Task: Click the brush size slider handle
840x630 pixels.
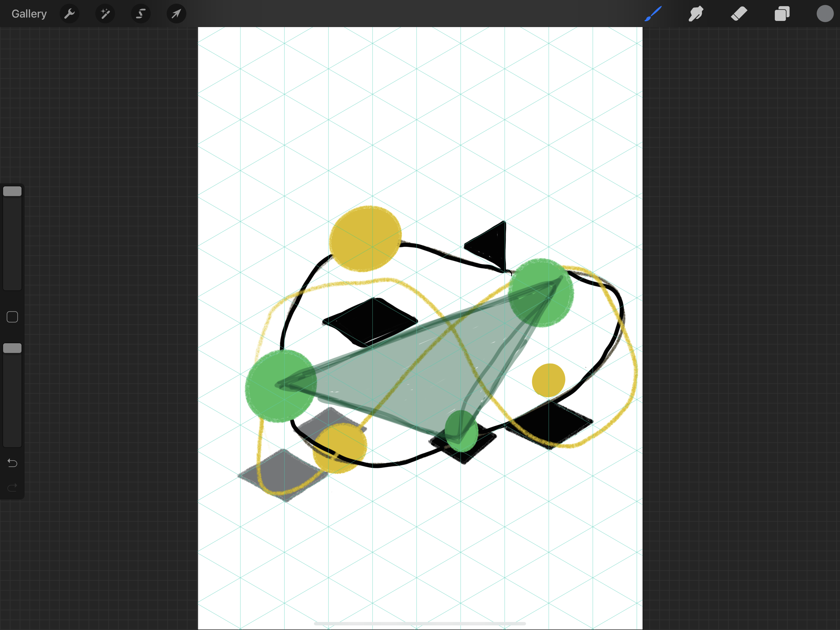Action: pyautogui.click(x=12, y=191)
